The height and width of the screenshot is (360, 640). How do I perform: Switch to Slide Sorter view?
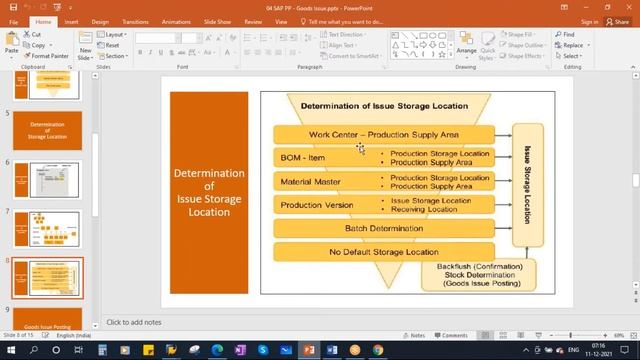click(503, 335)
